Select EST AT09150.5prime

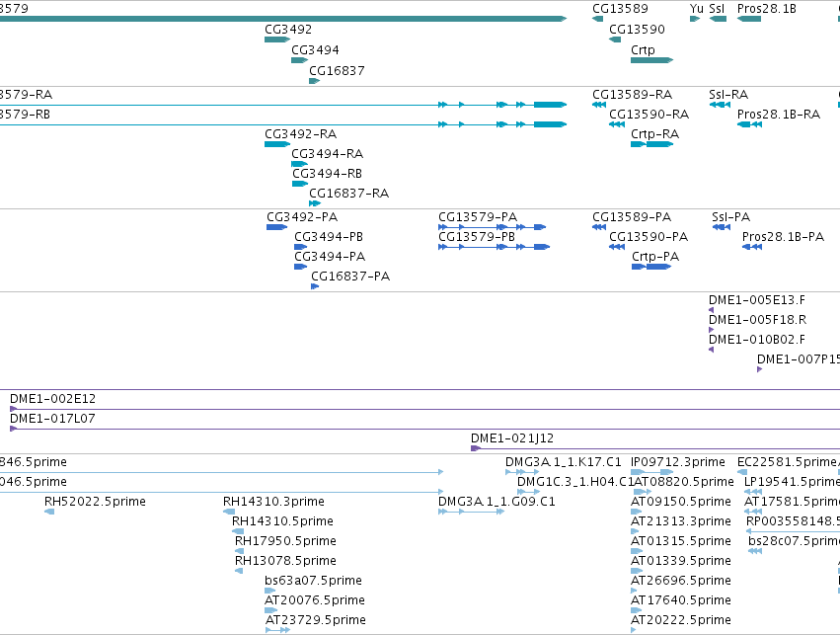(637, 512)
